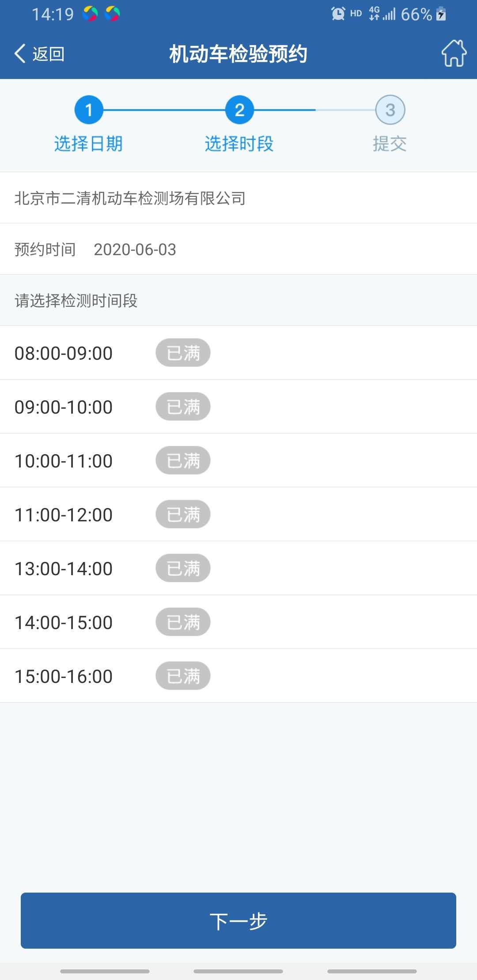477x980 pixels.
Task: Tap the first colorful notification icon
Action: click(x=90, y=14)
